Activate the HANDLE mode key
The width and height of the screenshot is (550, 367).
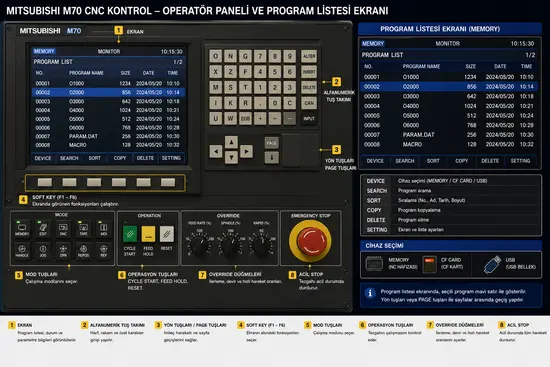pyautogui.click(x=22, y=250)
